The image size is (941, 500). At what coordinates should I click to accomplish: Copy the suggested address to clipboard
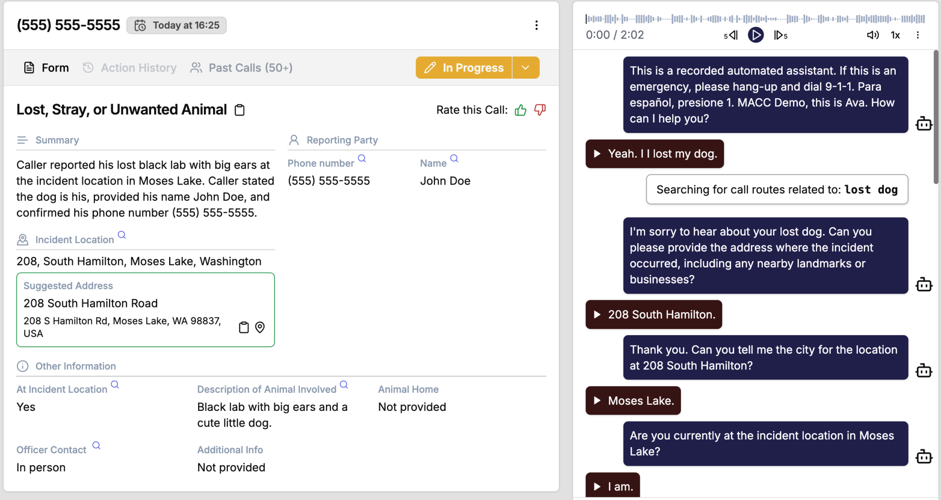pos(243,327)
